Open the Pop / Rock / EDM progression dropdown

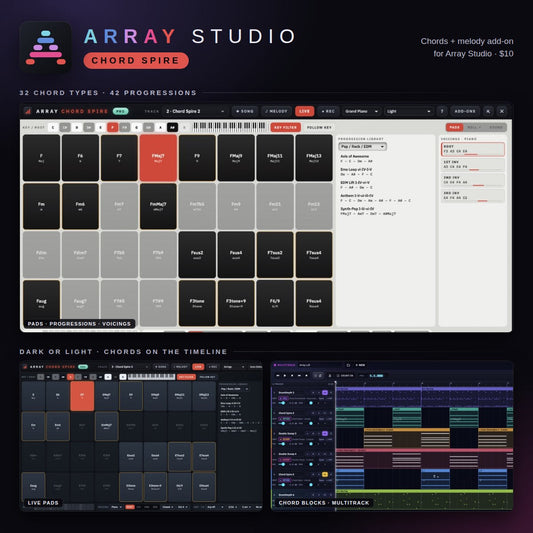pyautogui.click(x=362, y=147)
